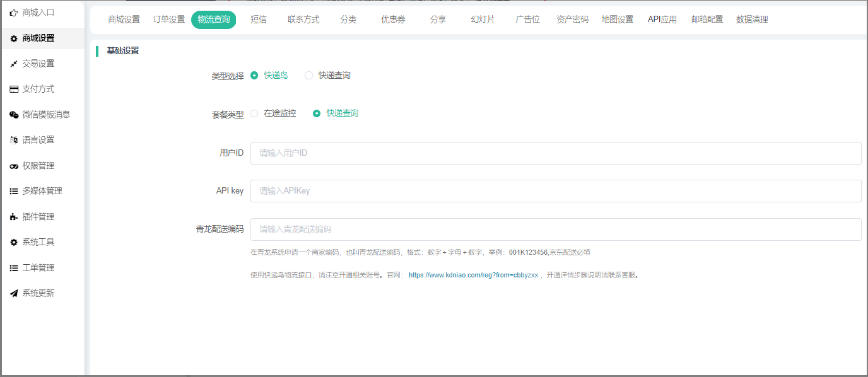Click the language icon beside 语言设置

pos(14,140)
